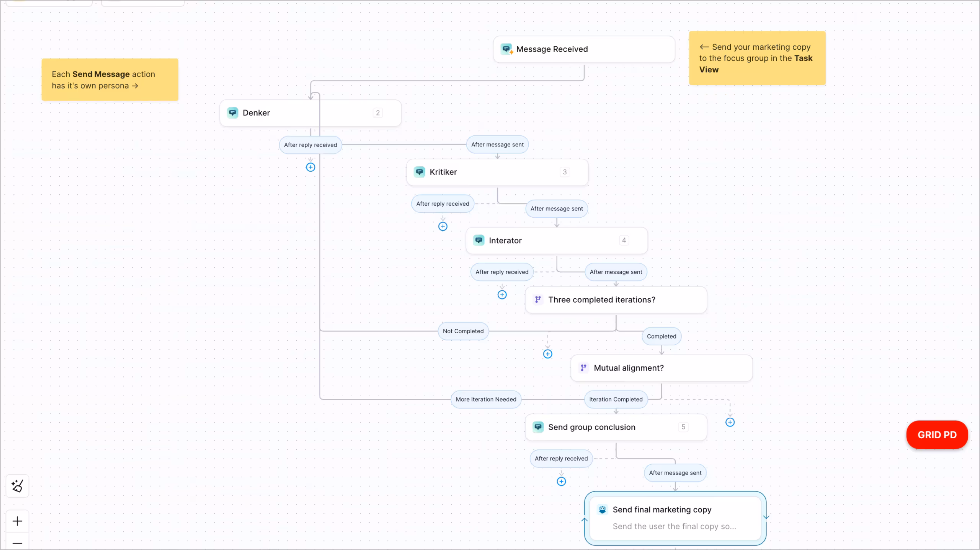Add step under the Not Completed branch
Image resolution: width=980 pixels, height=550 pixels.
tap(547, 354)
